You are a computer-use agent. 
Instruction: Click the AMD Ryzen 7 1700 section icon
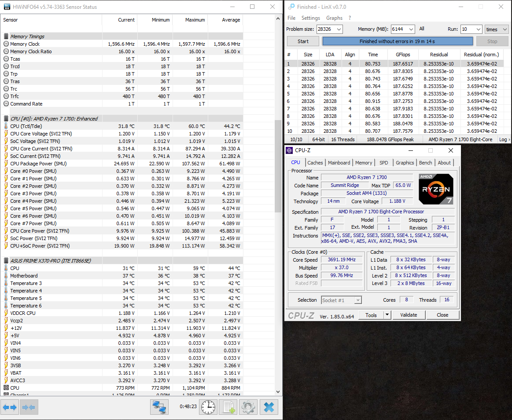click(6, 118)
